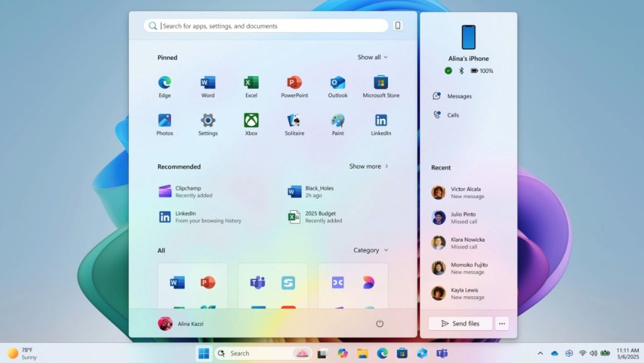Launch the Xbox app

251,125
